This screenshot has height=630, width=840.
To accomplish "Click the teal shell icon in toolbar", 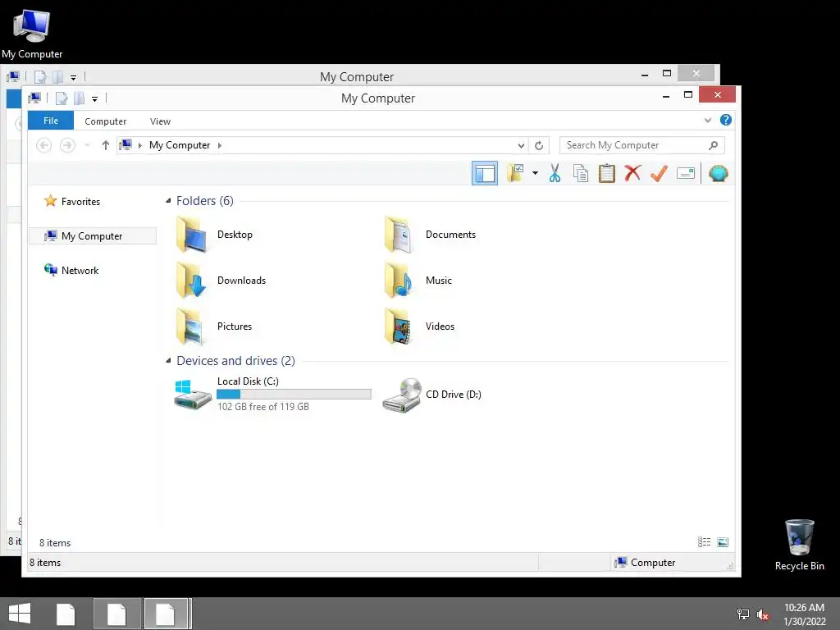I will [x=719, y=173].
